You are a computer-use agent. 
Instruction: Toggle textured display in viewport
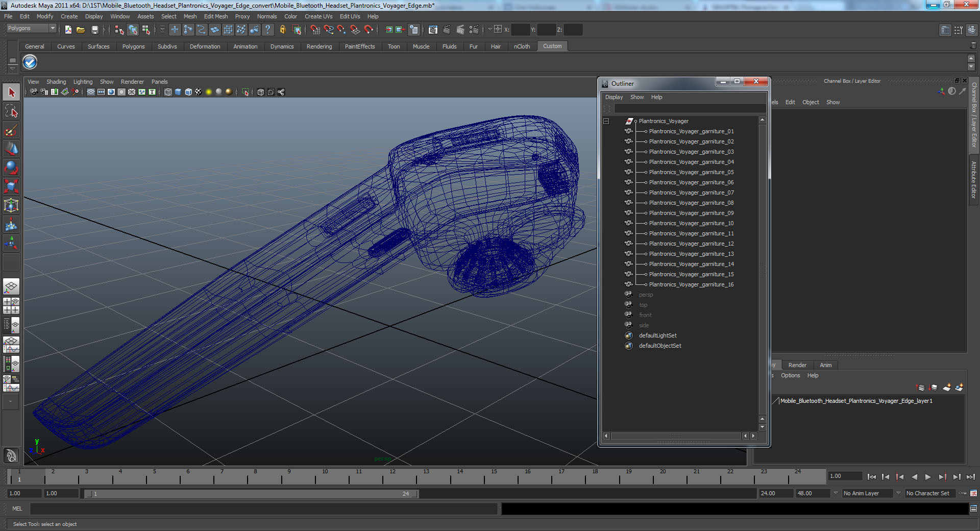(199, 92)
